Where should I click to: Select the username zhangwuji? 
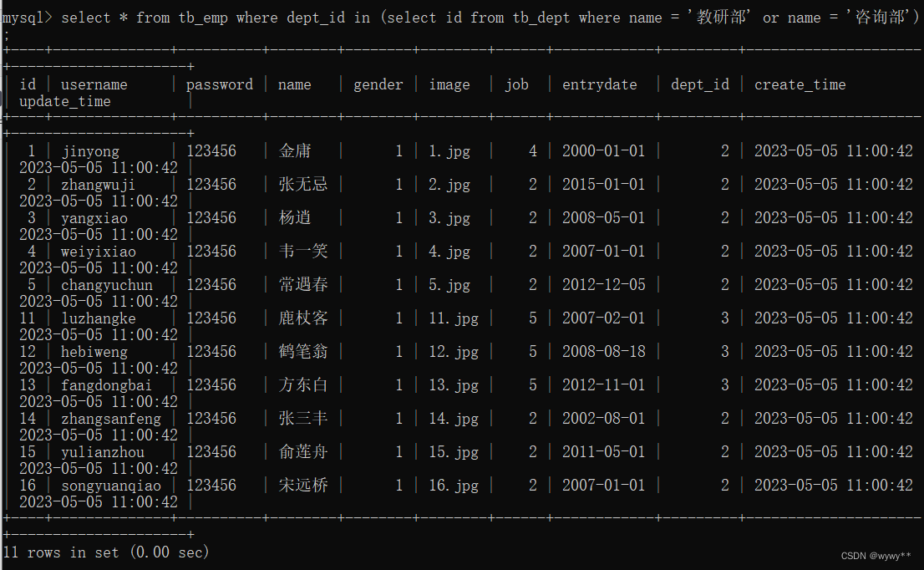click(98, 185)
